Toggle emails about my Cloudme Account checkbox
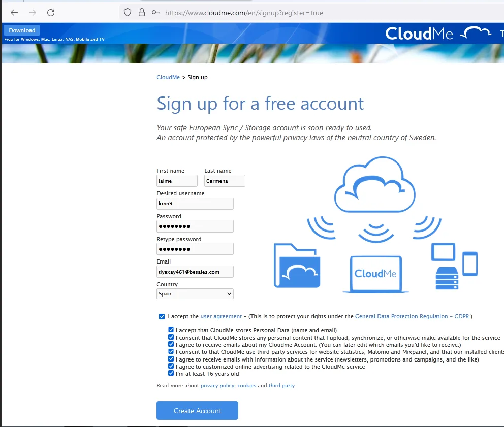 tap(171, 344)
